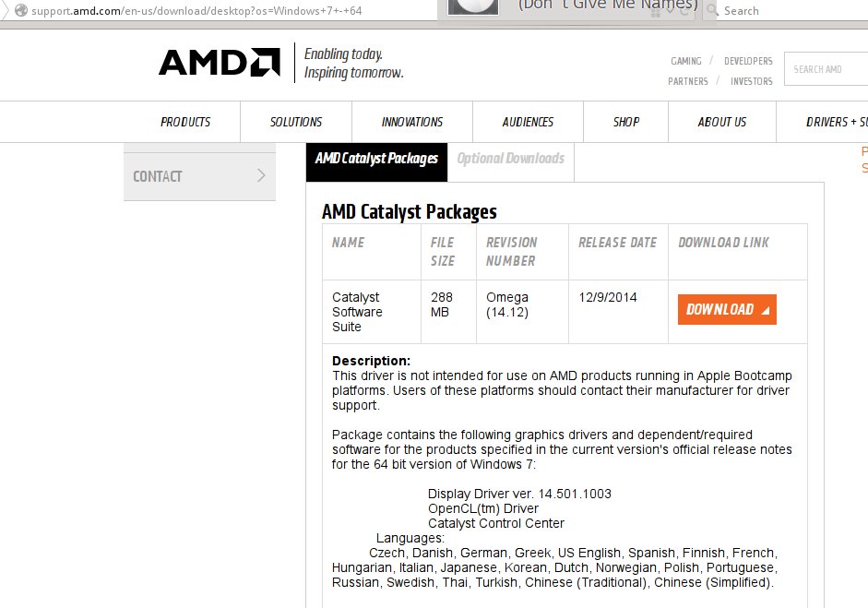Open the AUDIENCES menu
The height and width of the screenshot is (608, 868).
(x=528, y=122)
